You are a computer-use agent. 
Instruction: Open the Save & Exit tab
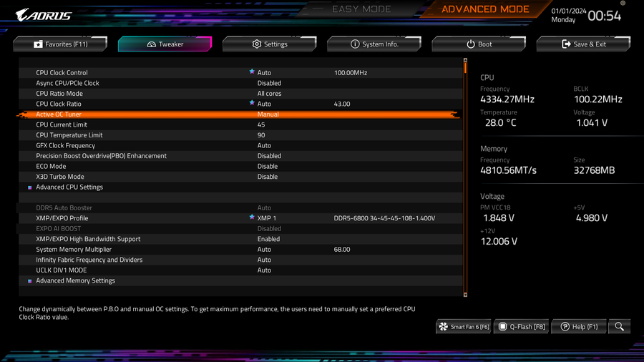point(584,44)
